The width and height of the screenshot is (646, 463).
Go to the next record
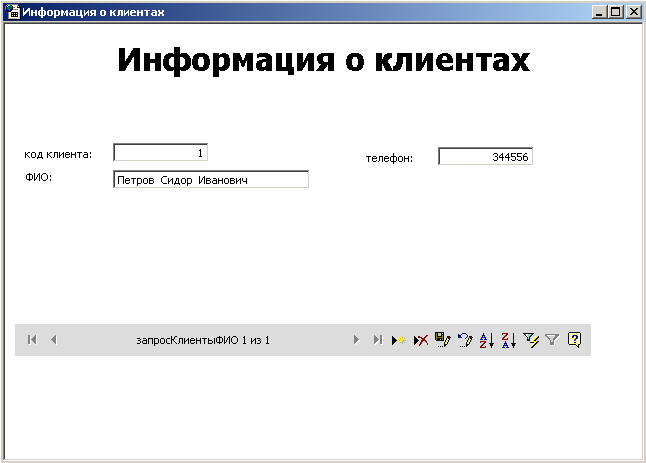coord(356,340)
